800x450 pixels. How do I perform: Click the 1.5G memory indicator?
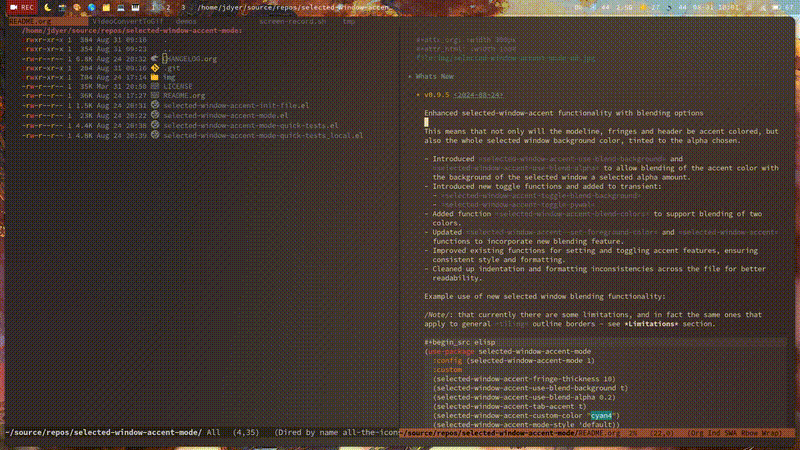coord(624,8)
